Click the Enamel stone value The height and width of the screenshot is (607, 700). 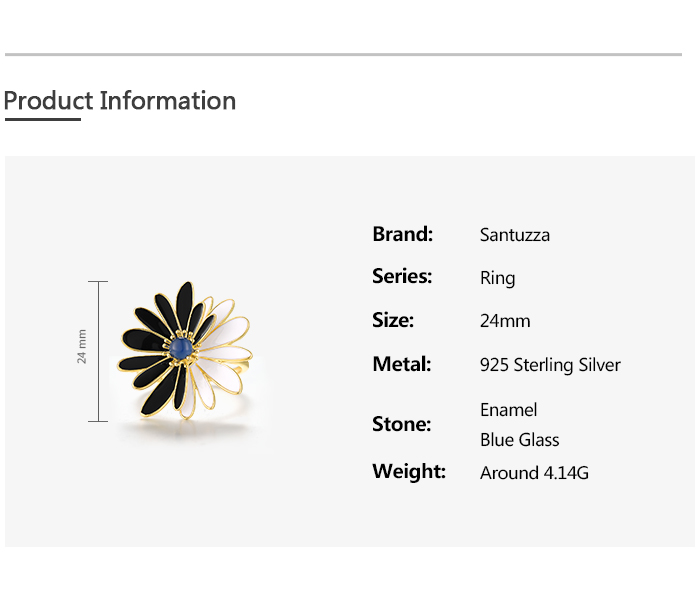(x=508, y=410)
